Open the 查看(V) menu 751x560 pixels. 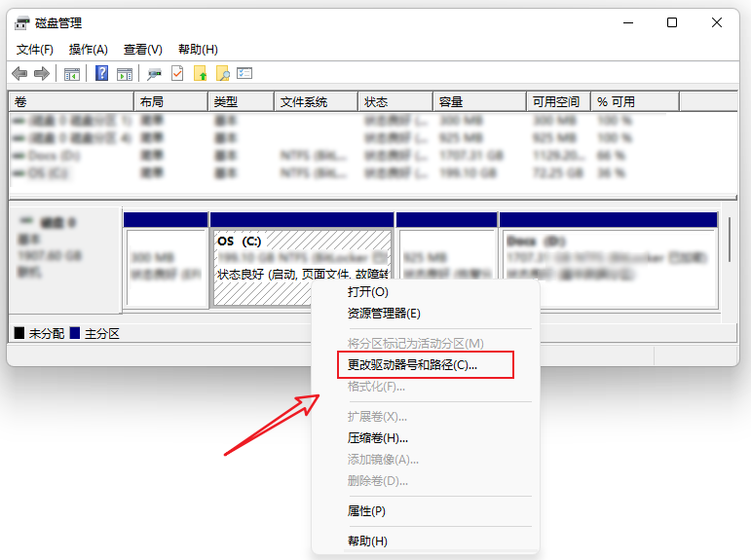point(142,50)
